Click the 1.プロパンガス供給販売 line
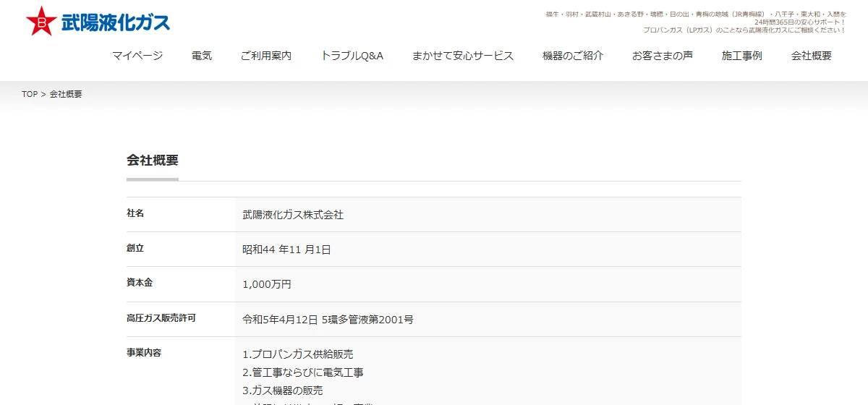The width and height of the screenshot is (868, 405). pos(298,354)
